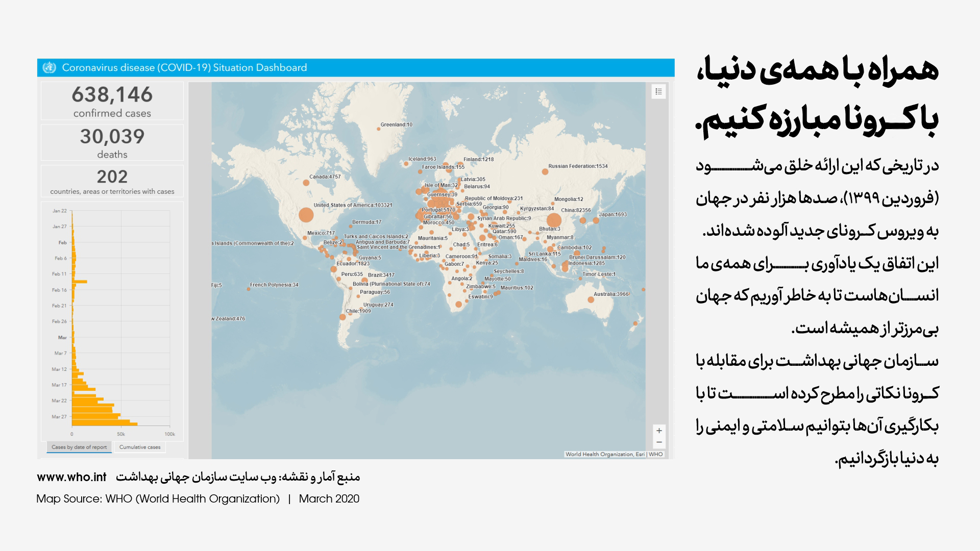Click the 638,146 confirmed cases panel

(x=112, y=101)
